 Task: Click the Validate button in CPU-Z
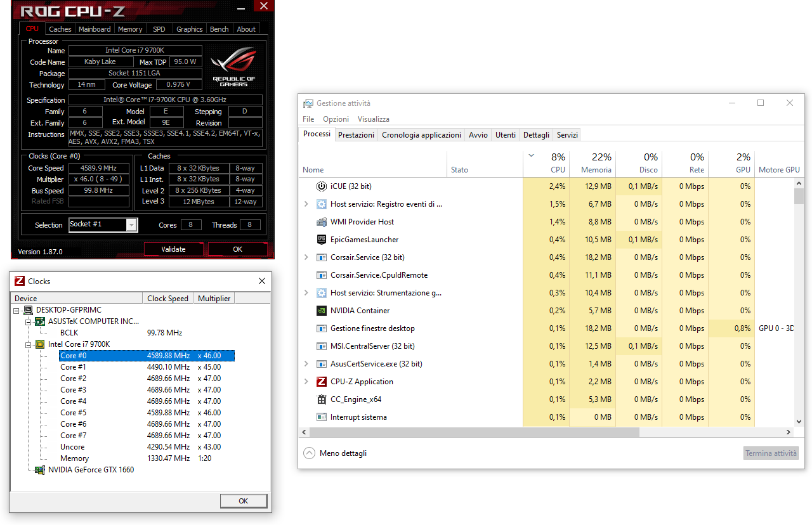point(173,249)
